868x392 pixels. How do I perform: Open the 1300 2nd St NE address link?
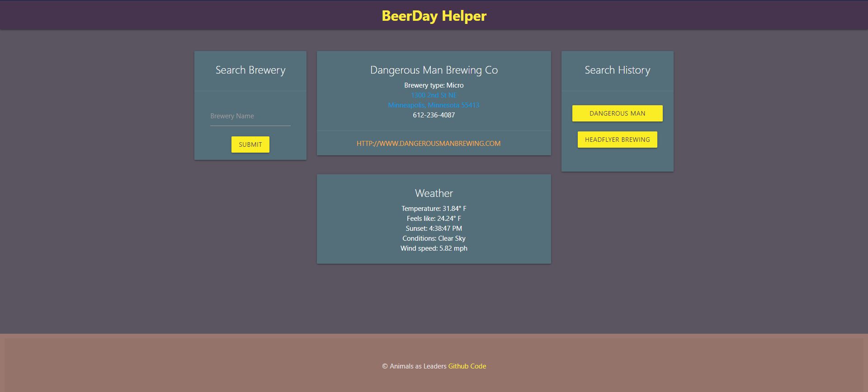point(434,95)
